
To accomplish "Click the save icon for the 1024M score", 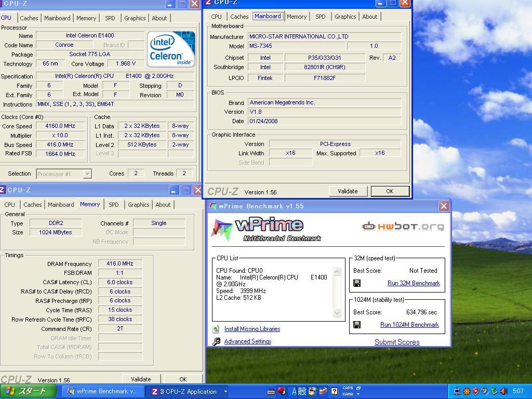I will [357, 325].
